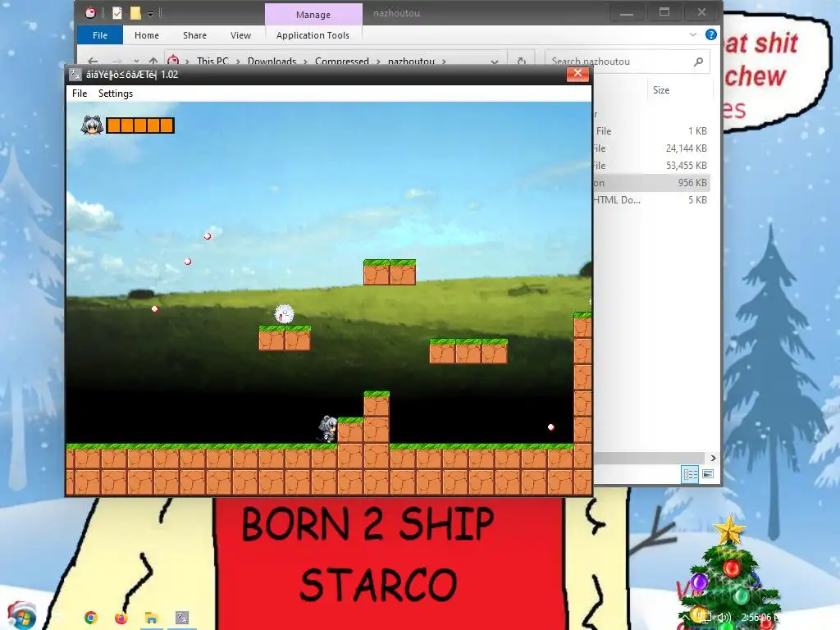Select the file row showing 1 KB
The height and width of the screenshot is (630, 840).
click(651, 130)
